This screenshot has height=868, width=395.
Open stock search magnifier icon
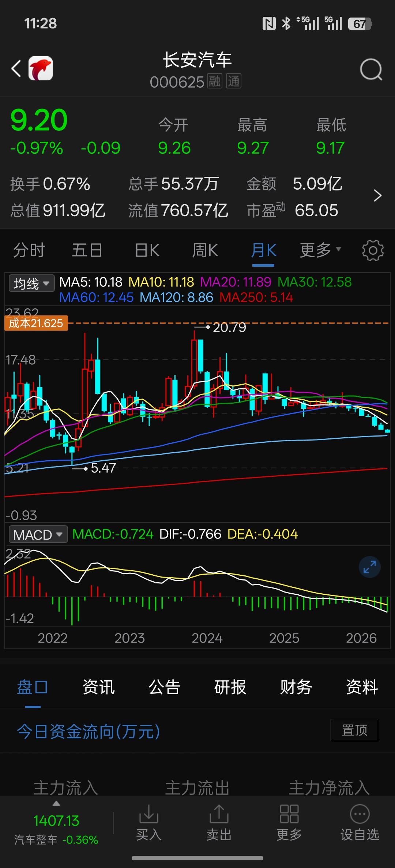point(371,69)
